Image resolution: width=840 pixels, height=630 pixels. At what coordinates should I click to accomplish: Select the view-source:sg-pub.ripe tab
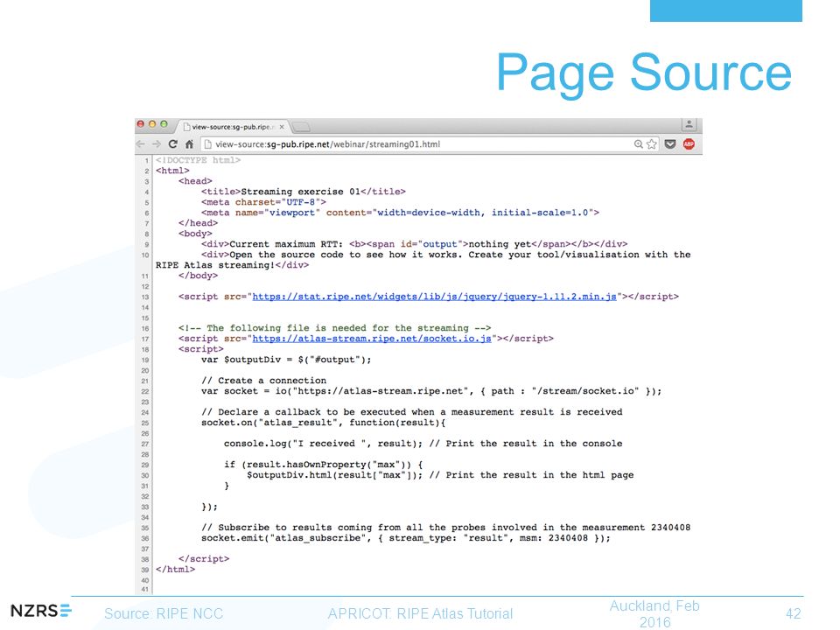[x=234, y=127]
